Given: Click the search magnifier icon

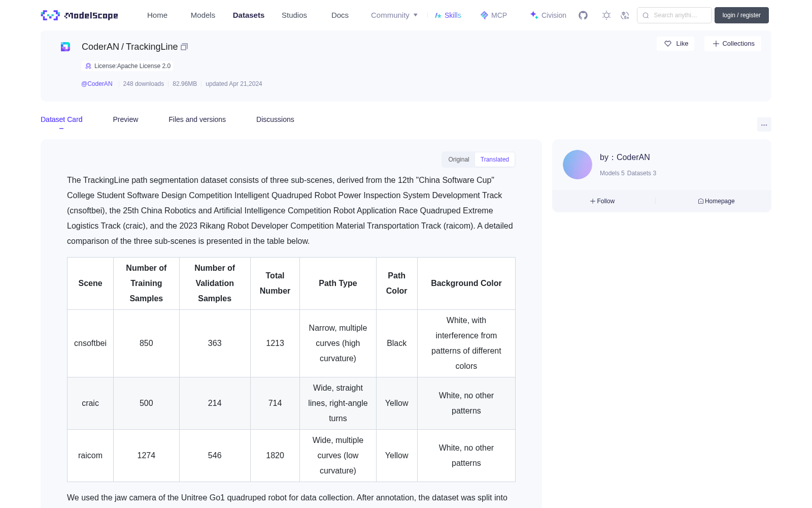Looking at the screenshot, I should pos(646,15).
